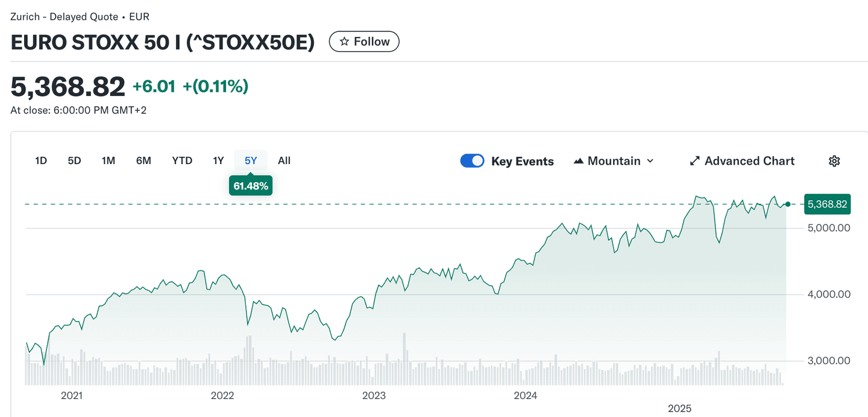868x417 pixels.
Task: Select the 1D time range
Action: point(41,161)
